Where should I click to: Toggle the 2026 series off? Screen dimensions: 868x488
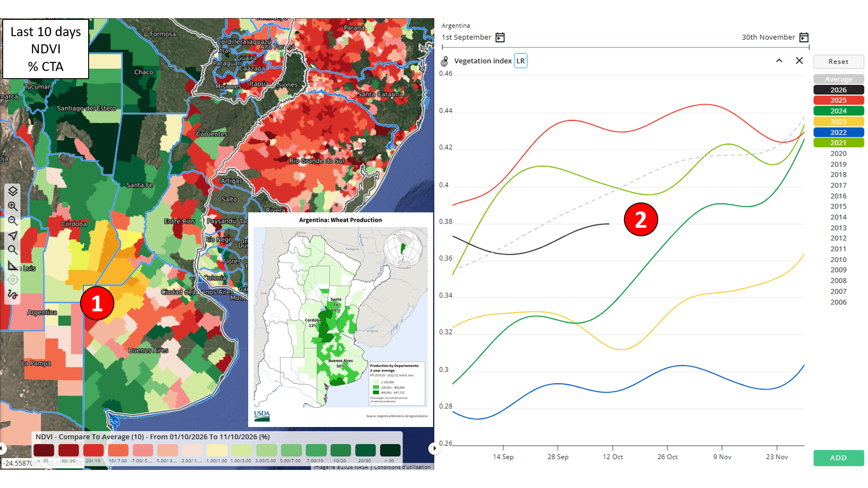[839, 90]
